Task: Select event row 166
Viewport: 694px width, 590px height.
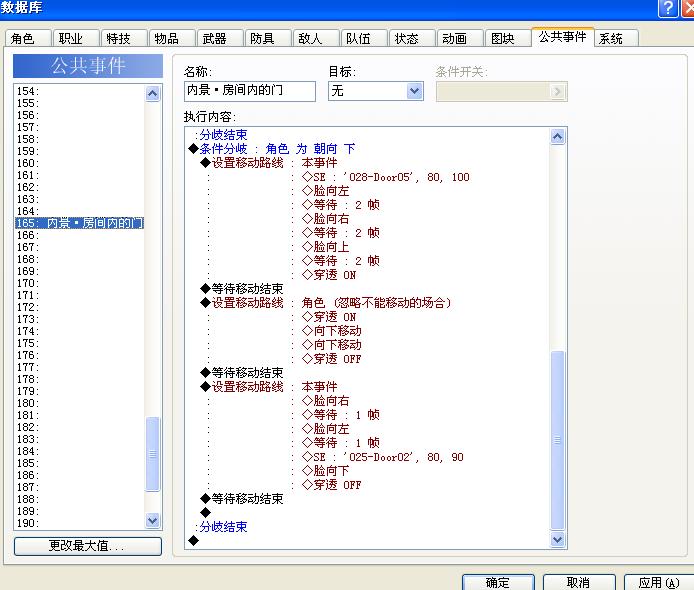Action: point(80,235)
